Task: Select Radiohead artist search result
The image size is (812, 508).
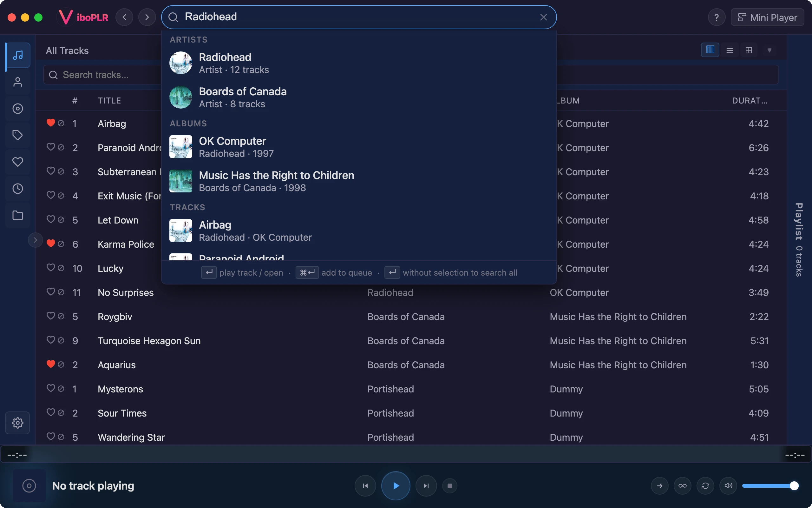Action: [359, 63]
